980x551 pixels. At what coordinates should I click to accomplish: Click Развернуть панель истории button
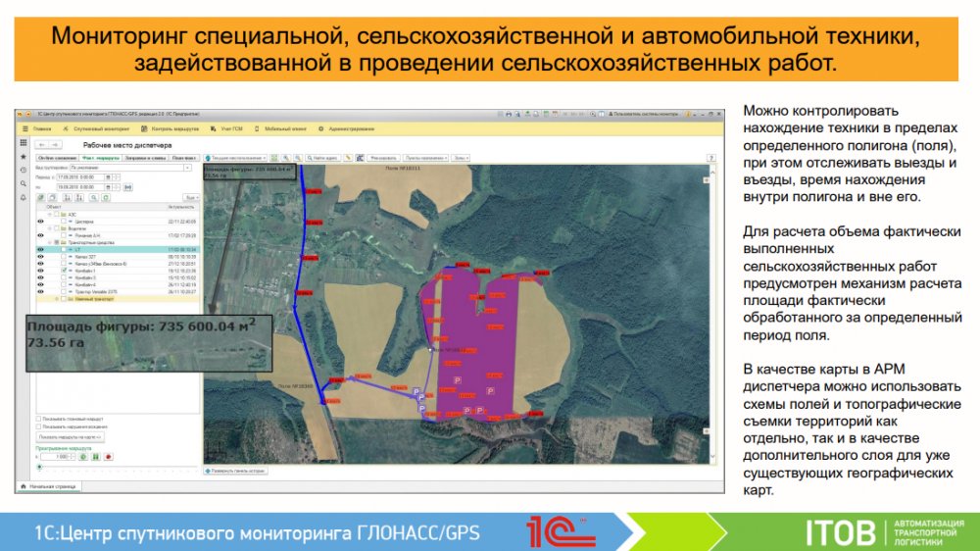click(x=236, y=471)
